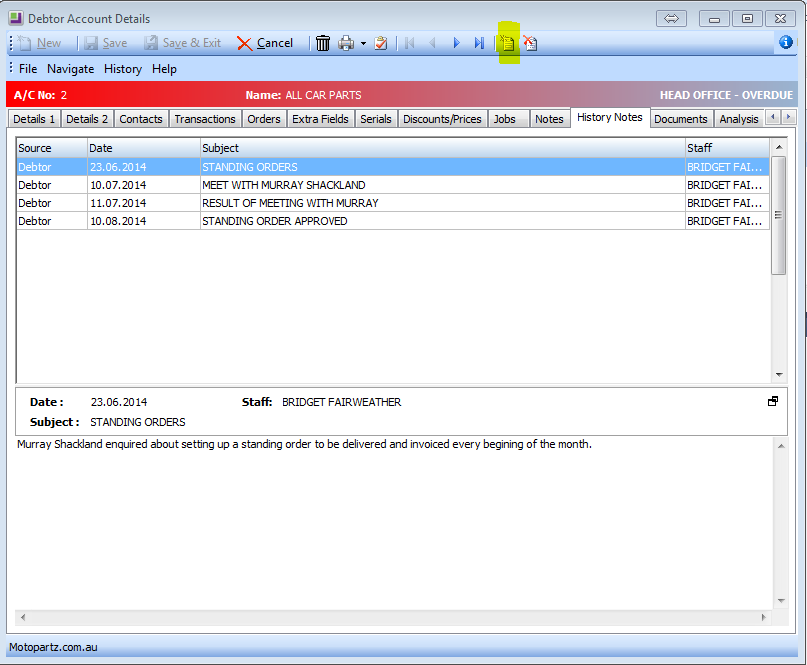Open the dropdown arrow beside the printer
This screenshot has height=665, width=807.
click(x=363, y=43)
